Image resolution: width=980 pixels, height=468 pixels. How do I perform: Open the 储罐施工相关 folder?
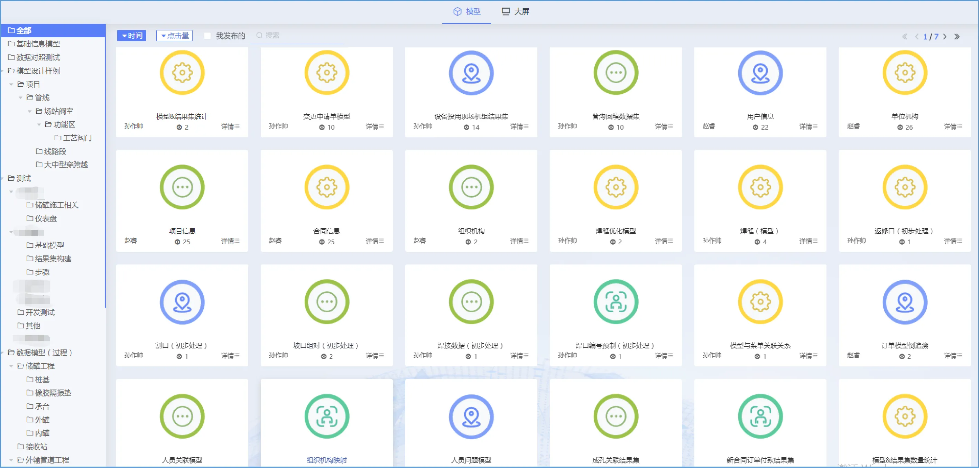(53, 205)
